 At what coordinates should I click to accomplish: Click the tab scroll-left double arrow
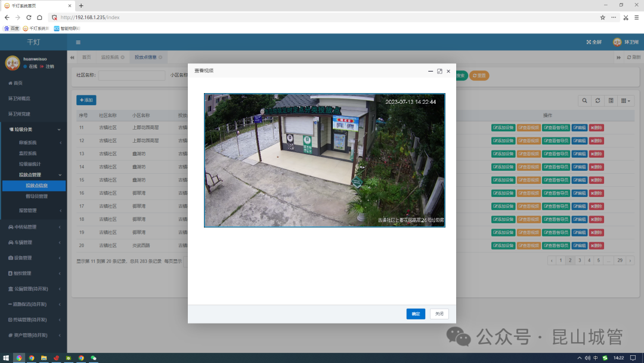pos(73,57)
